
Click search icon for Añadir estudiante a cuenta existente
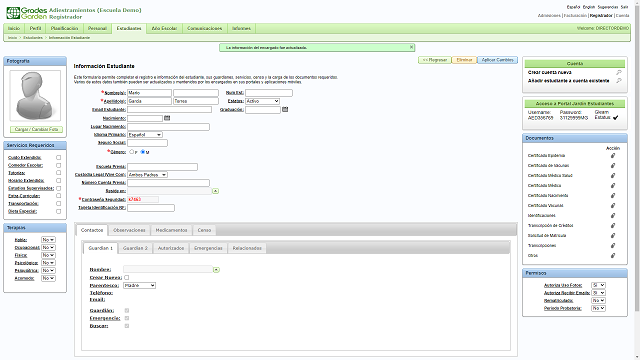(619, 81)
